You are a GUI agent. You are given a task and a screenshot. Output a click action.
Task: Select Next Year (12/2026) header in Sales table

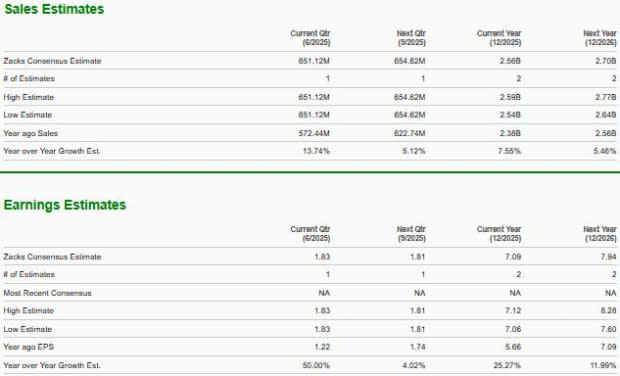pos(600,38)
